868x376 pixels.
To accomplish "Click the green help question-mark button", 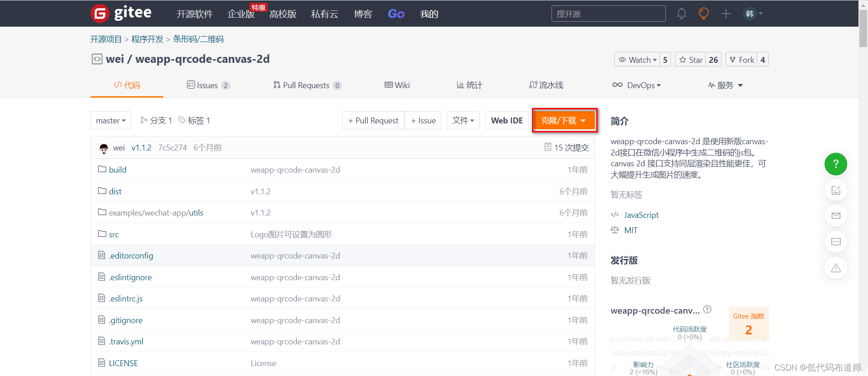I will tap(836, 164).
